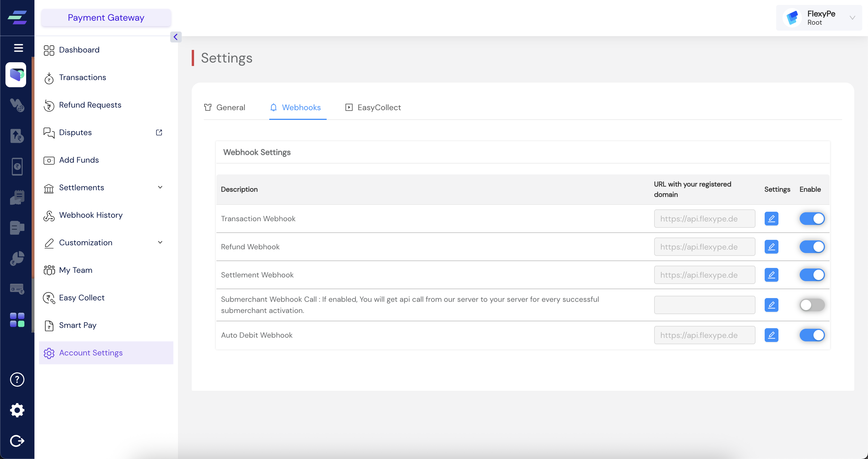The image size is (868, 459).
Task: Expand the Customization submenu chevron
Action: click(160, 242)
